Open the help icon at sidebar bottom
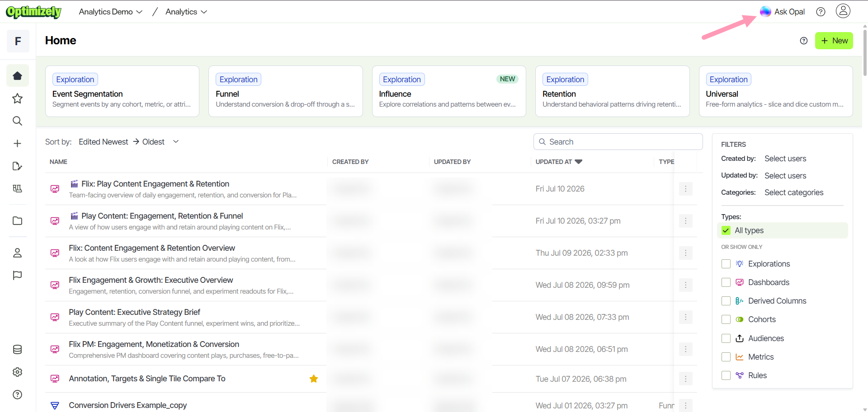868x412 pixels. (18, 395)
